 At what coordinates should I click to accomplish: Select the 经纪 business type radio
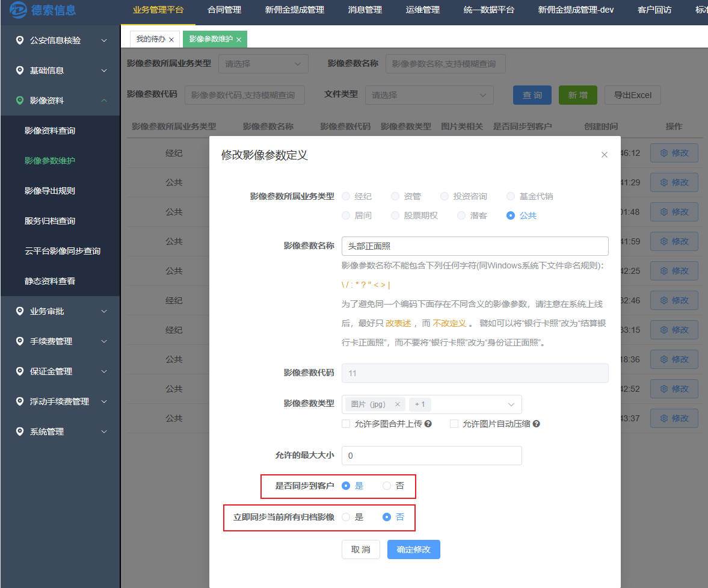[346, 196]
